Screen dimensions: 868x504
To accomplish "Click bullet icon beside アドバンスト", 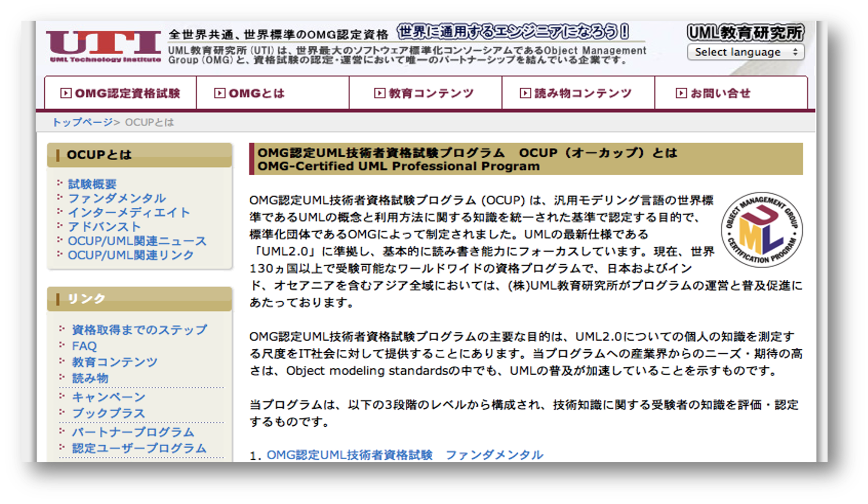I will click(x=60, y=226).
